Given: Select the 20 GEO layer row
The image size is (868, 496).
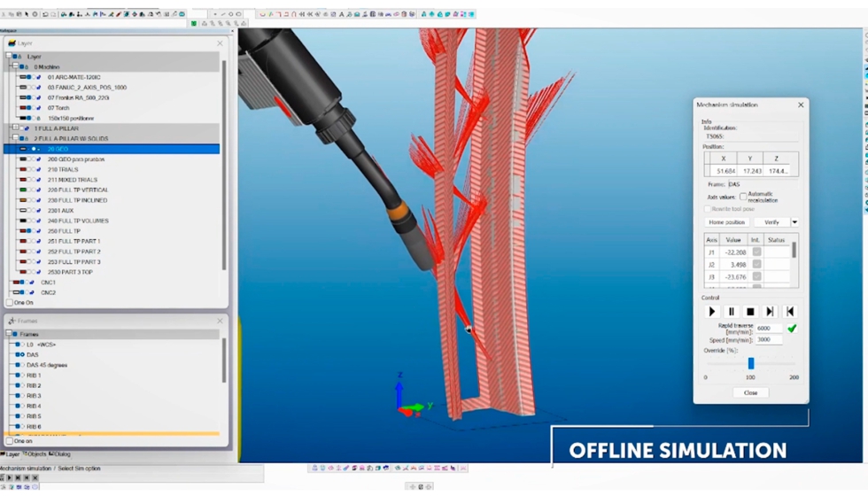Looking at the screenshot, I should [112, 149].
